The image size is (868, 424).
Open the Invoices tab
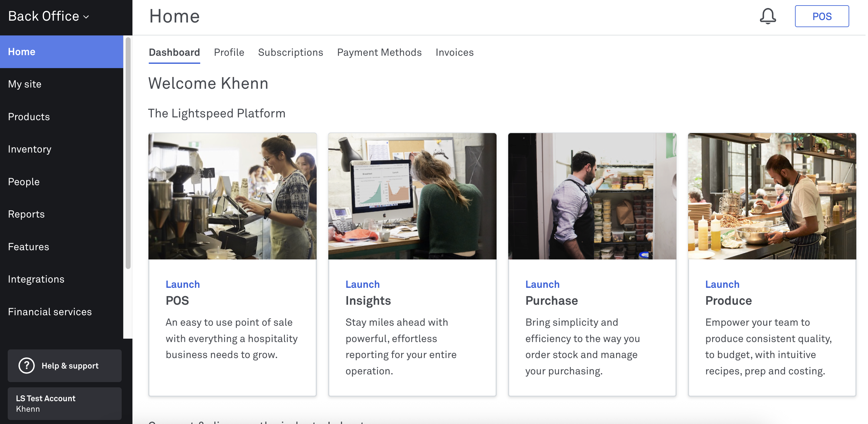coord(455,52)
